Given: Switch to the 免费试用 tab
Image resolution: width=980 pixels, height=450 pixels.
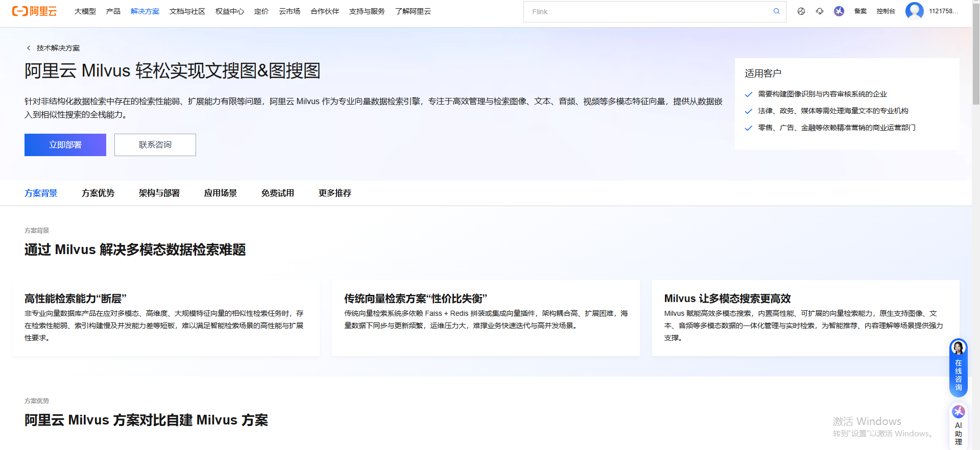Looking at the screenshot, I should coord(278,193).
